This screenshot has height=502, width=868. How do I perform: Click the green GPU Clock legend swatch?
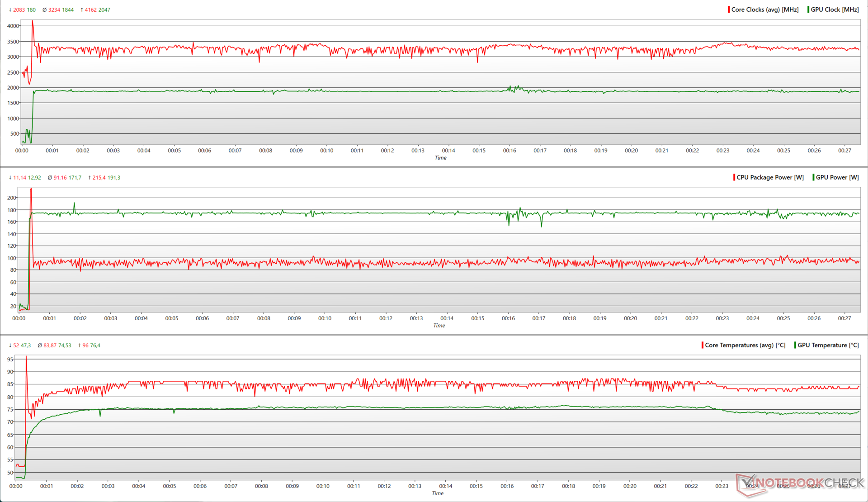point(808,9)
